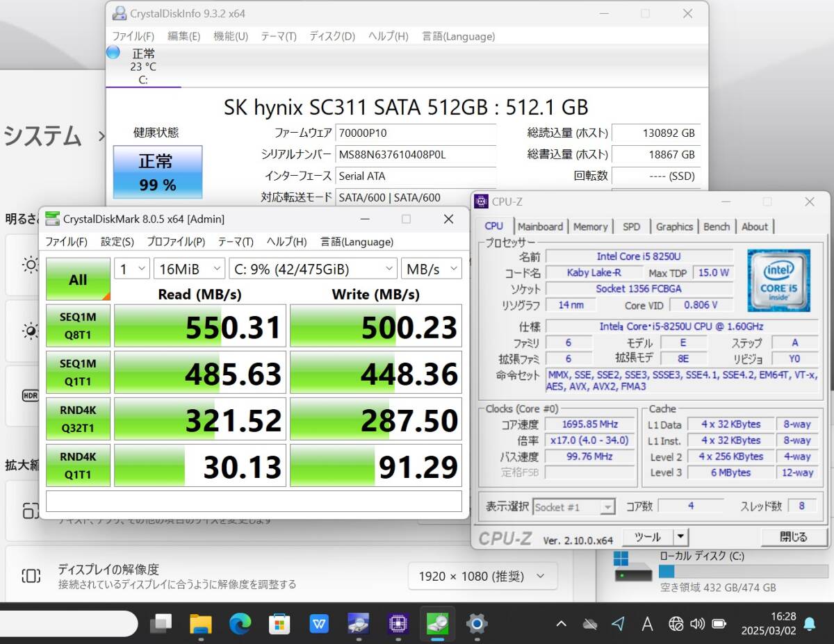Click the notification bell icon
Image resolution: width=834 pixels, height=644 pixels.
click(x=809, y=624)
